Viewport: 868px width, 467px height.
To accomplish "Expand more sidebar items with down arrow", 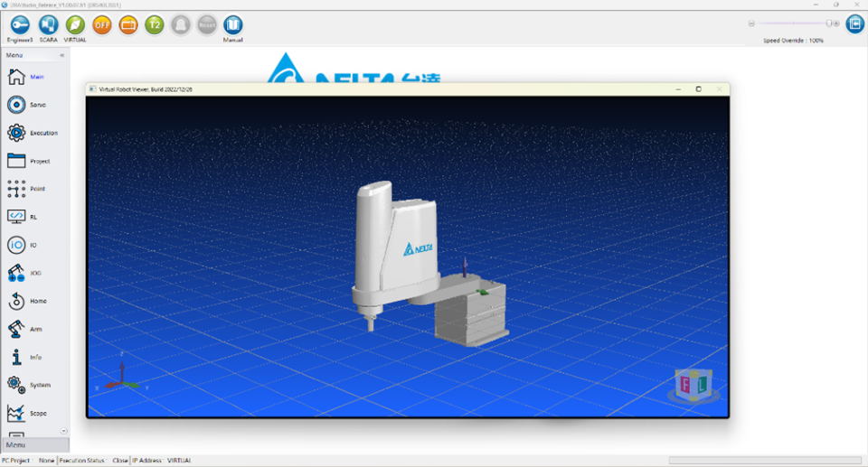I will click(x=63, y=431).
